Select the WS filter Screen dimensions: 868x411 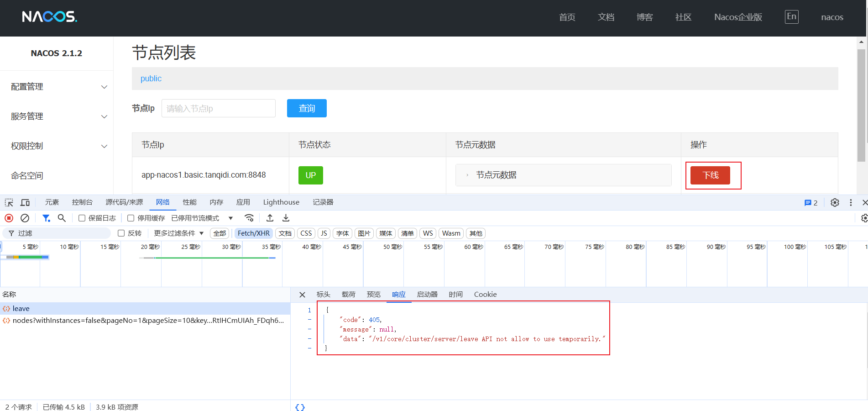pyautogui.click(x=428, y=233)
